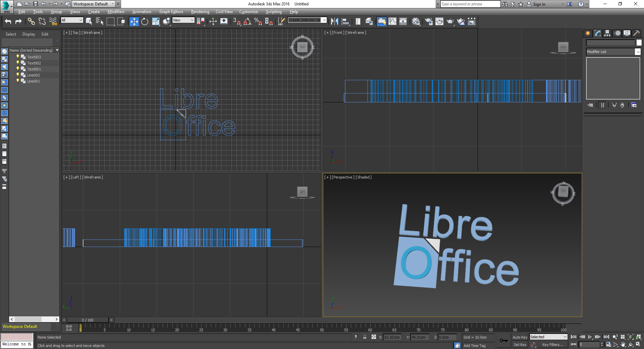This screenshot has height=349, width=644.
Task: Open the Curve Editor from toolbar
Action: point(392,22)
